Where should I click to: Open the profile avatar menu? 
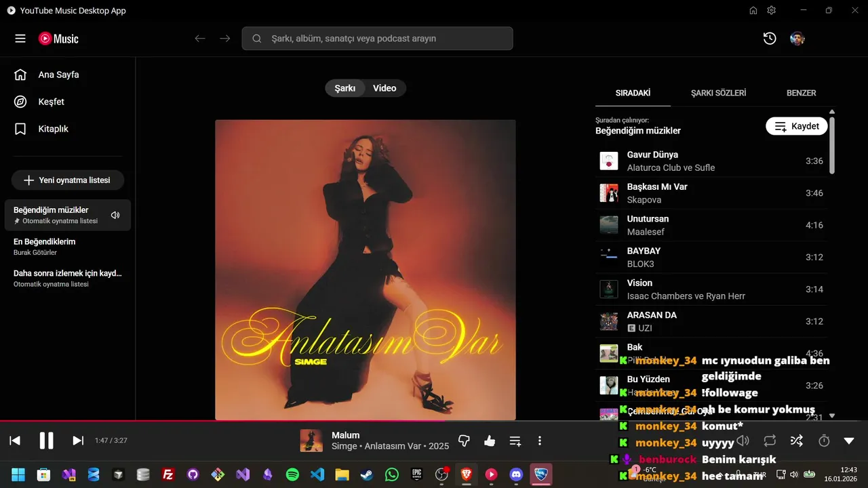[797, 39]
